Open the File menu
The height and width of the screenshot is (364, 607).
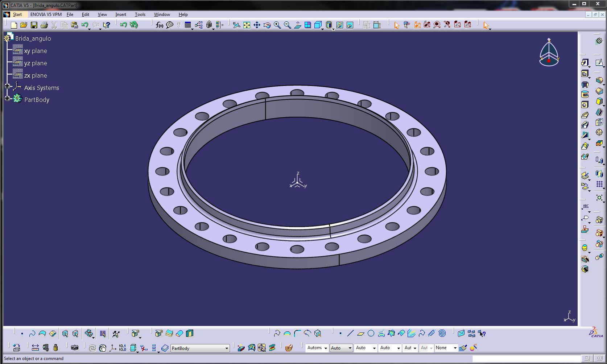[70, 15]
